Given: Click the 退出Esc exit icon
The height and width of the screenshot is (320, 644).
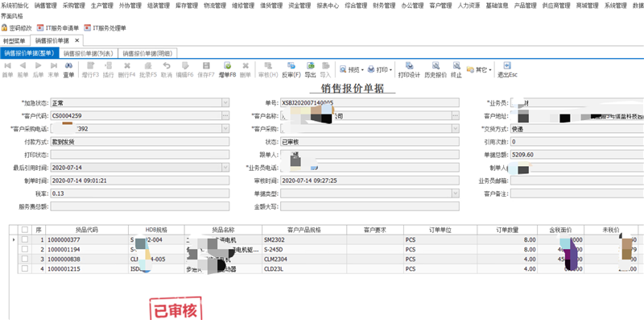Looking at the screenshot, I should (507, 66).
